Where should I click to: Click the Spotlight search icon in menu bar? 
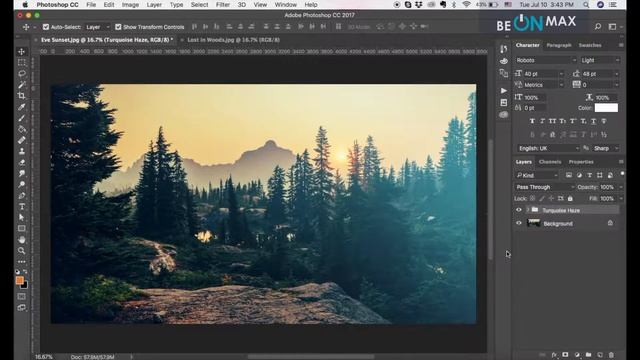586,5
